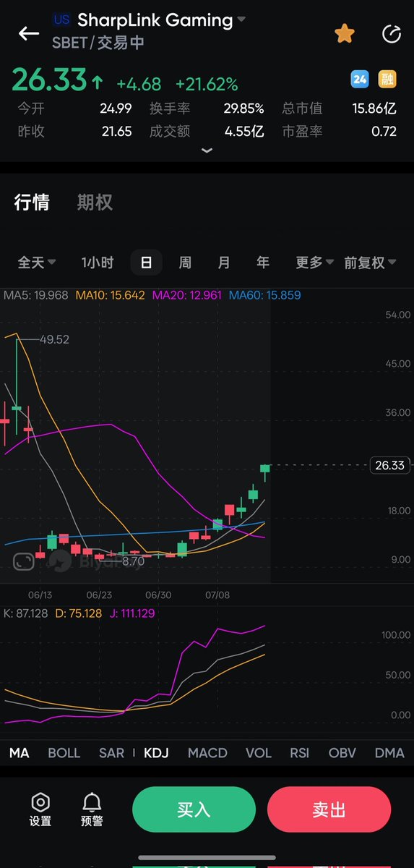414x868 pixels.
Task: Tap the green 买入 buy button
Action: 194,809
